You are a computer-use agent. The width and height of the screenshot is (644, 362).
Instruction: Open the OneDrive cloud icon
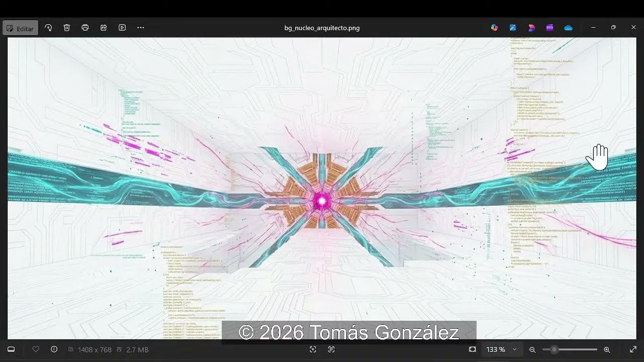568,28
